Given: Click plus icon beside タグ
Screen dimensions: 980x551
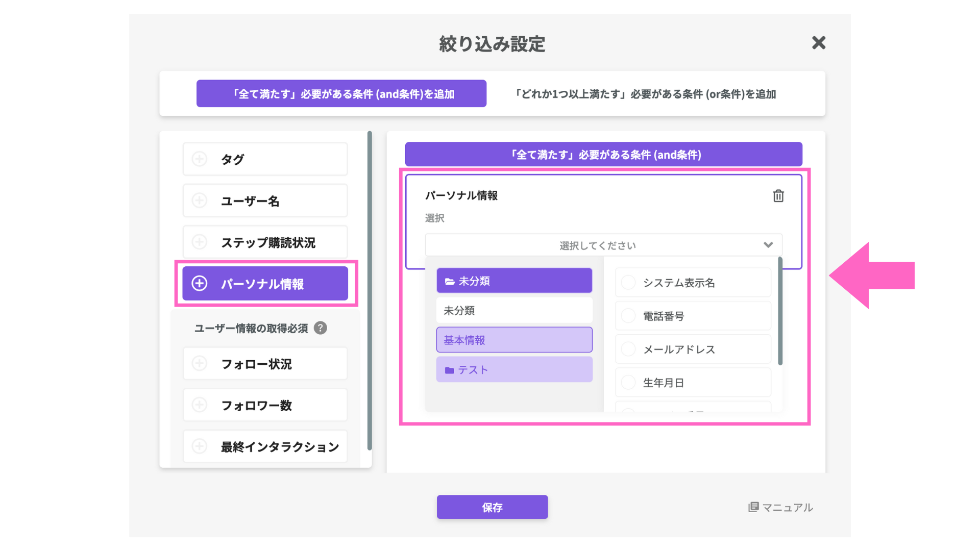Looking at the screenshot, I should tap(200, 159).
